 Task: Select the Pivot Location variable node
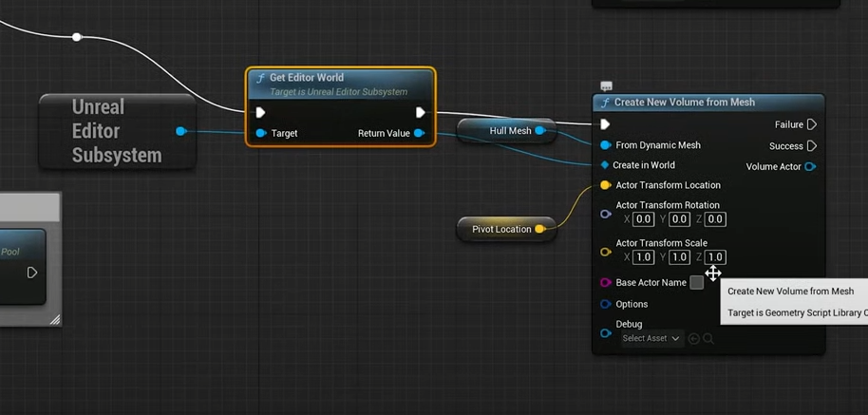(x=506, y=229)
